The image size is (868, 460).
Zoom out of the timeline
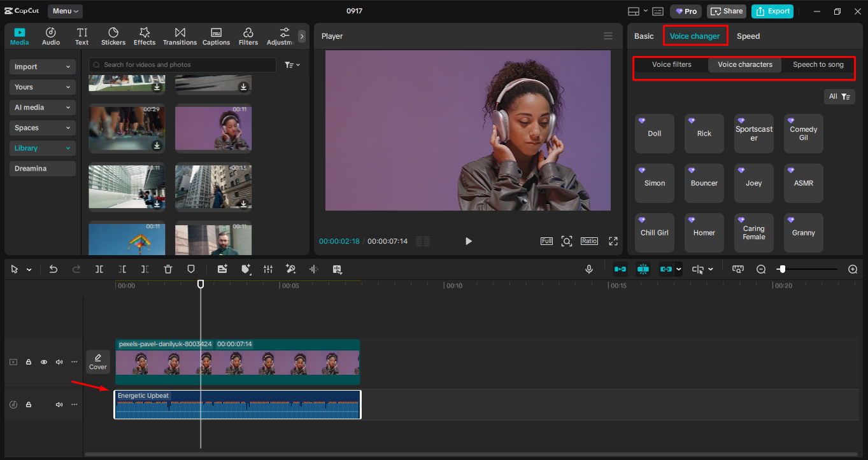(x=760, y=269)
